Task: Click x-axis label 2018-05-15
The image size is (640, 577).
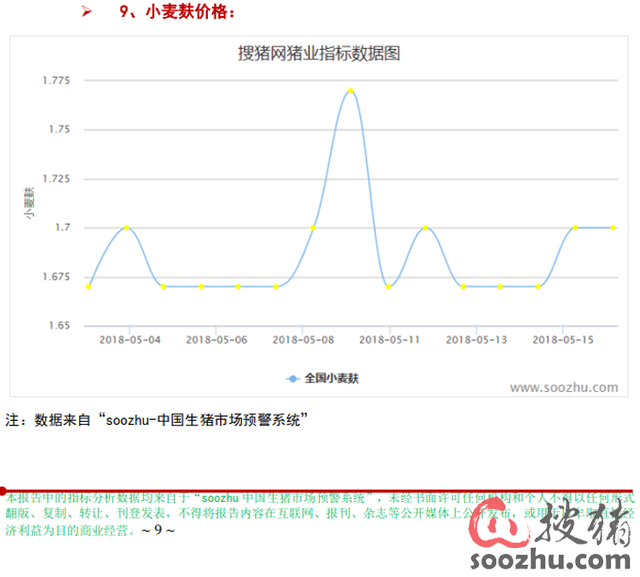Action: coord(563,340)
